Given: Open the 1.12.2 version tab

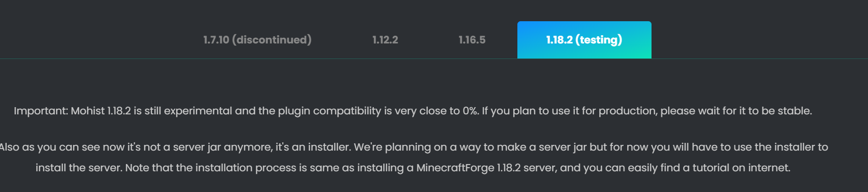Looking at the screenshot, I should click(385, 40).
